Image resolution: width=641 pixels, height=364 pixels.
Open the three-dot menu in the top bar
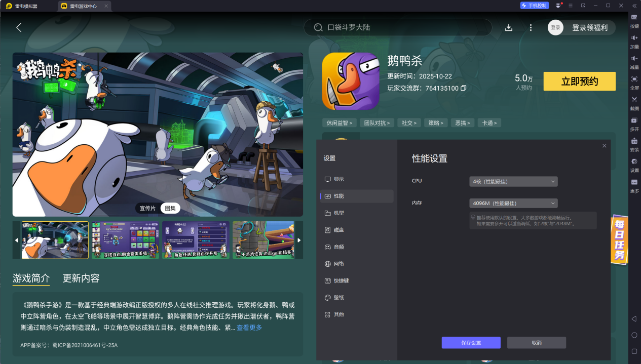click(x=531, y=27)
